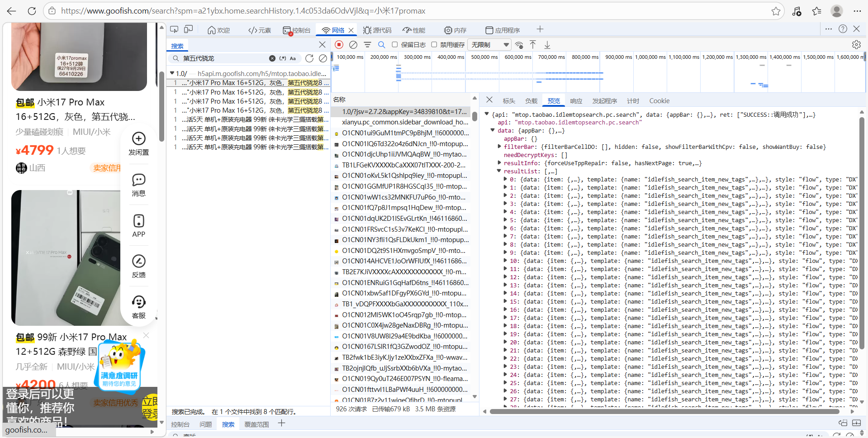The height and width of the screenshot is (438, 868).
Task: Switch to the 响应 tab
Action: coord(576,101)
